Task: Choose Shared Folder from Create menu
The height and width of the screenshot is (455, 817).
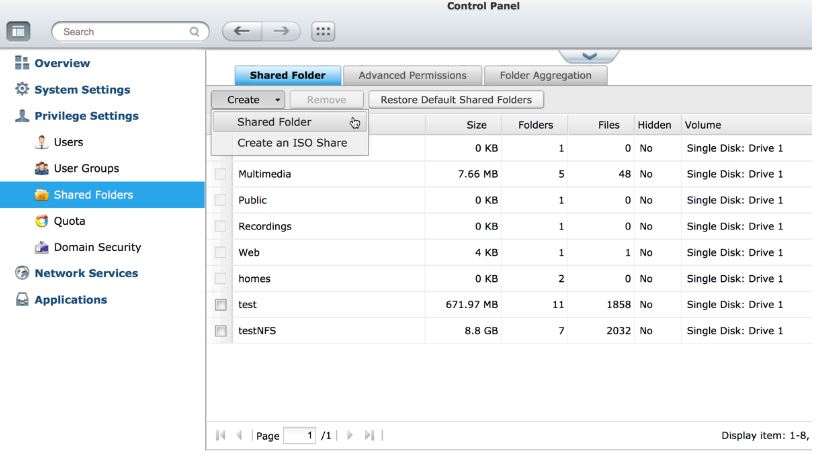Action: click(x=289, y=122)
